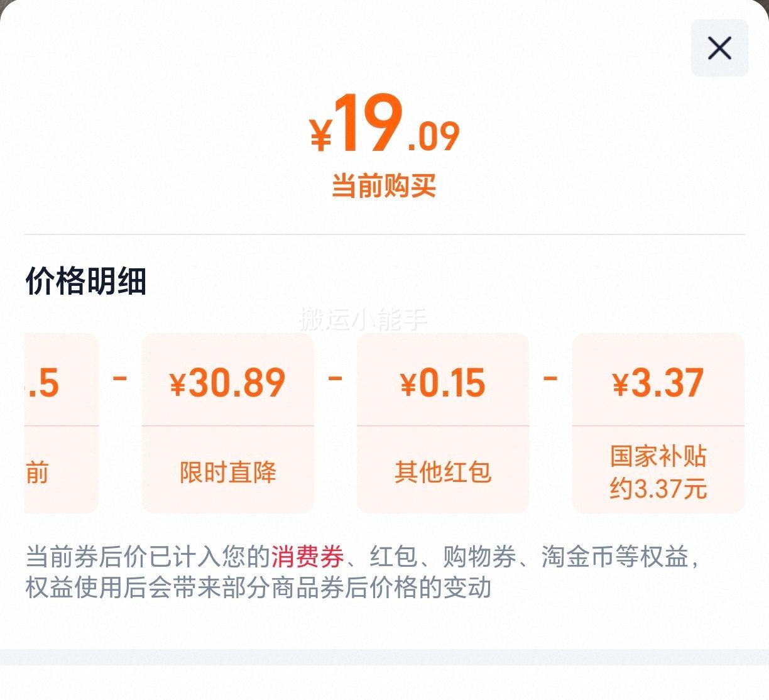The height and width of the screenshot is (700, 769).
Task: Tap the 搬运小能手 watermark text
Action: pos(363,319)
